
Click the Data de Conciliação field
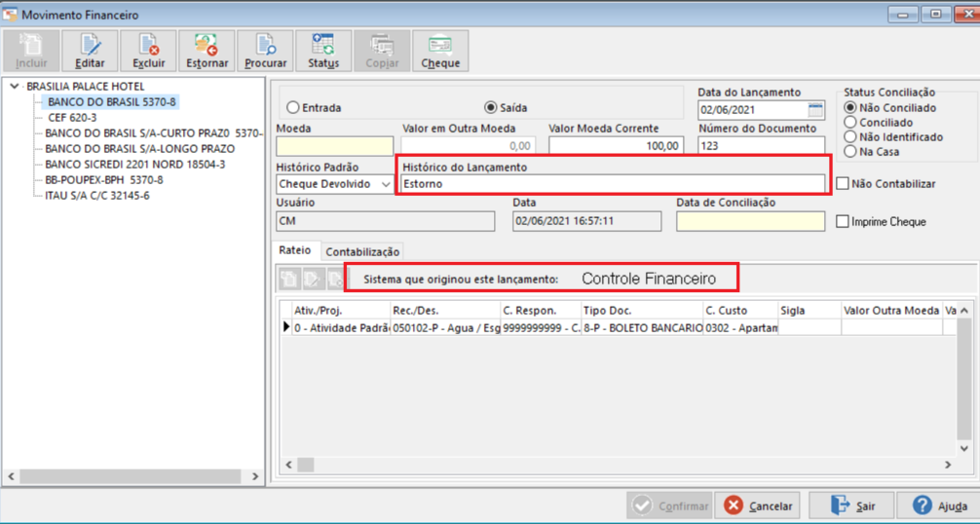pos(751,222)
